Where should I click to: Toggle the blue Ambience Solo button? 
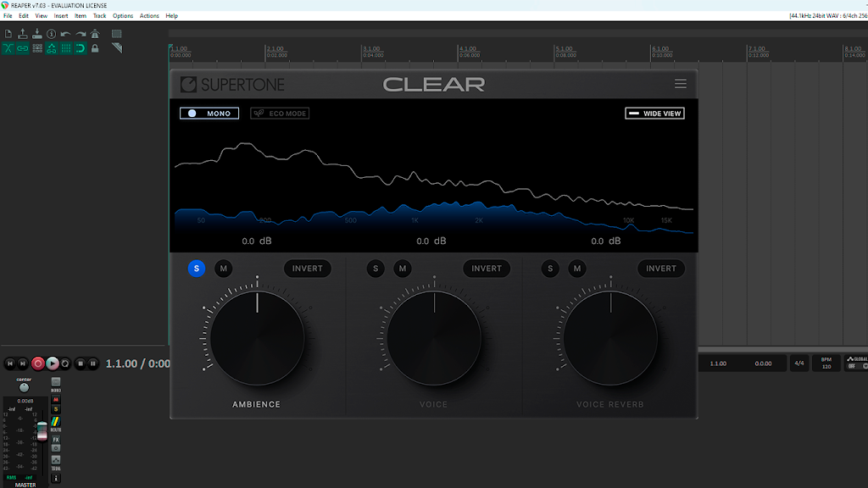(197, 269)
